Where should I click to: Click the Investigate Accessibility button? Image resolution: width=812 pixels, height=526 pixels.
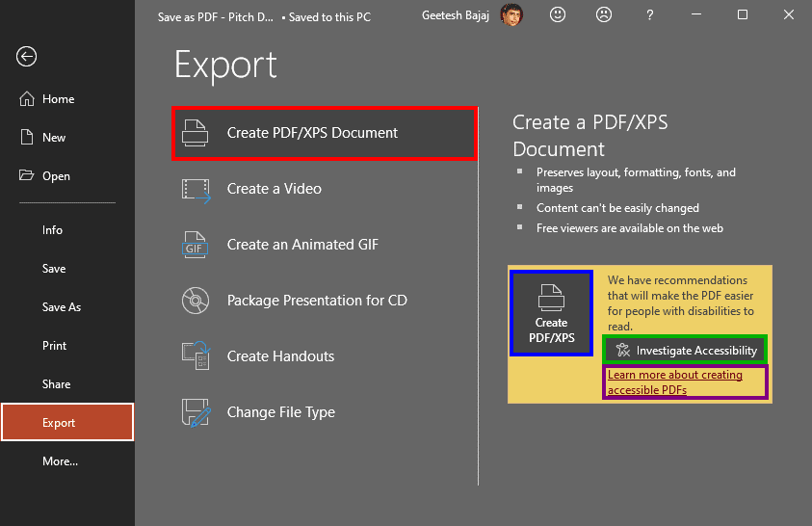(x=685, y=350)
